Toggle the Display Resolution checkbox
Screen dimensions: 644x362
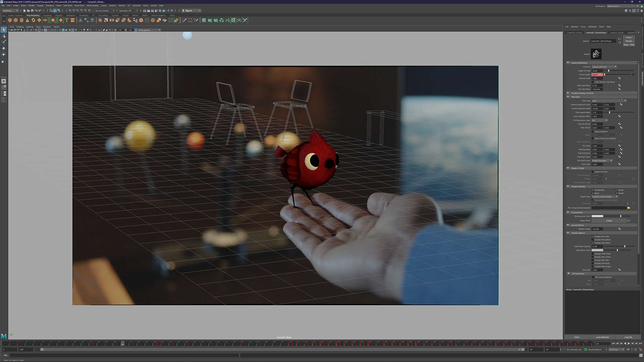pyautogui.click(x=593, y=240)
